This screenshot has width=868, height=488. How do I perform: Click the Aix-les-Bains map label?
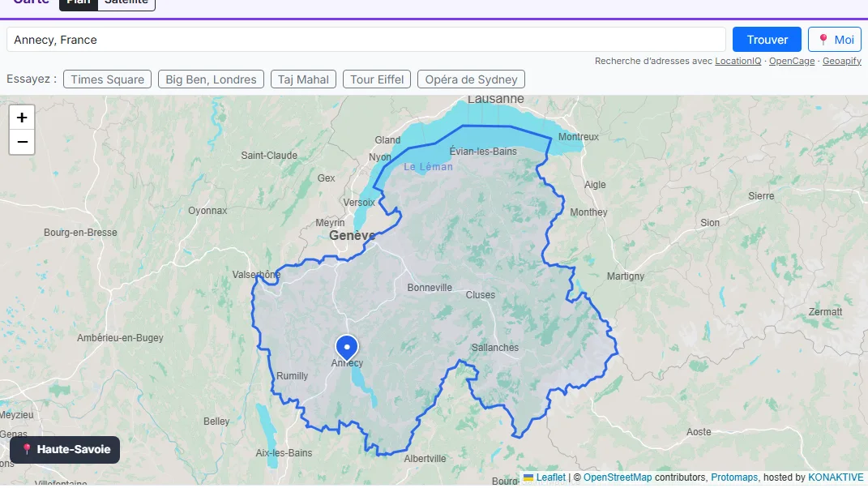click(x=284, y=453)
